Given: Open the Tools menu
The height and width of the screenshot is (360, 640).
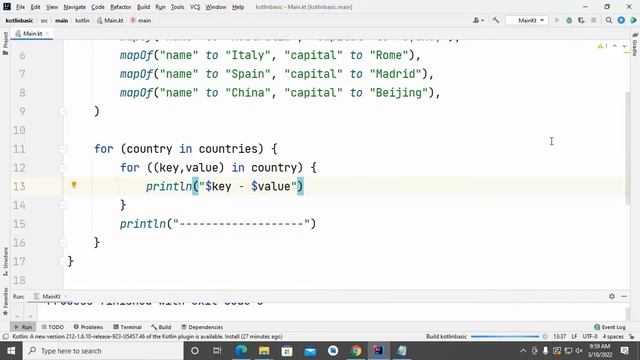Looking at the screenshot, I should click(178, 7).
